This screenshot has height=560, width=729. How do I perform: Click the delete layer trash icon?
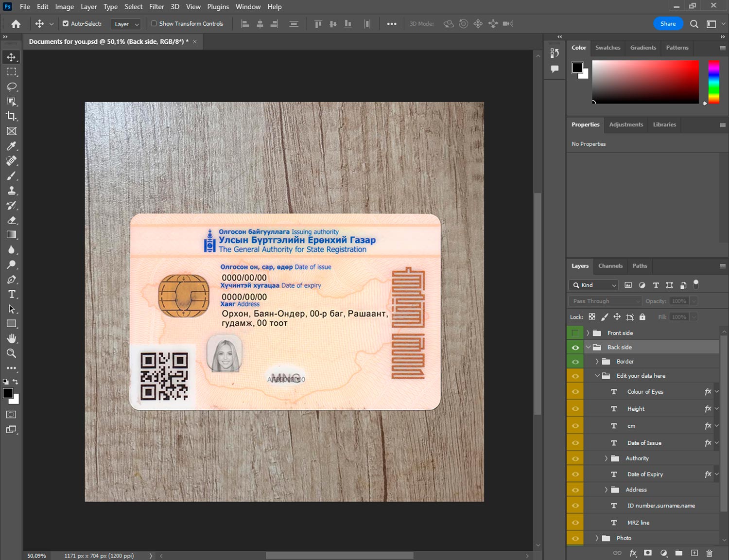coord(709,553)
